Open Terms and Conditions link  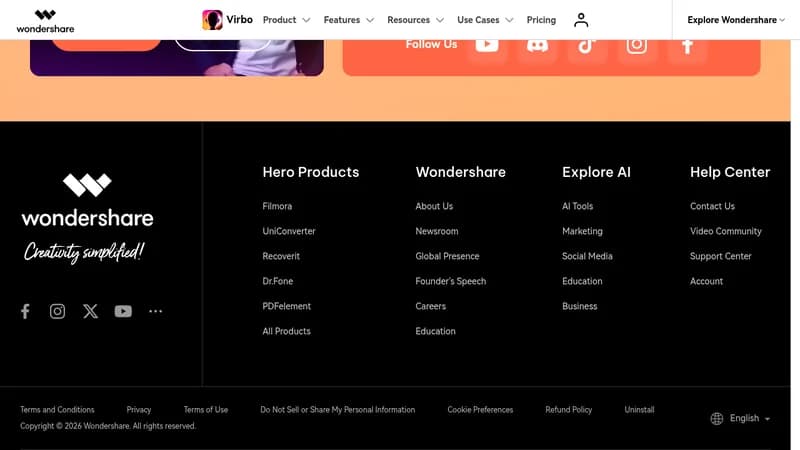click(x=57, y=410)
